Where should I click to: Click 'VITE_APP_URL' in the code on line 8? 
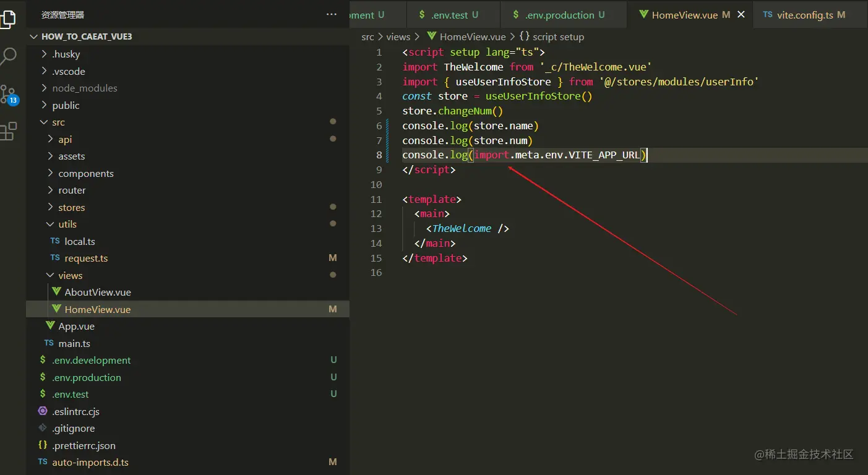(604, 155)
